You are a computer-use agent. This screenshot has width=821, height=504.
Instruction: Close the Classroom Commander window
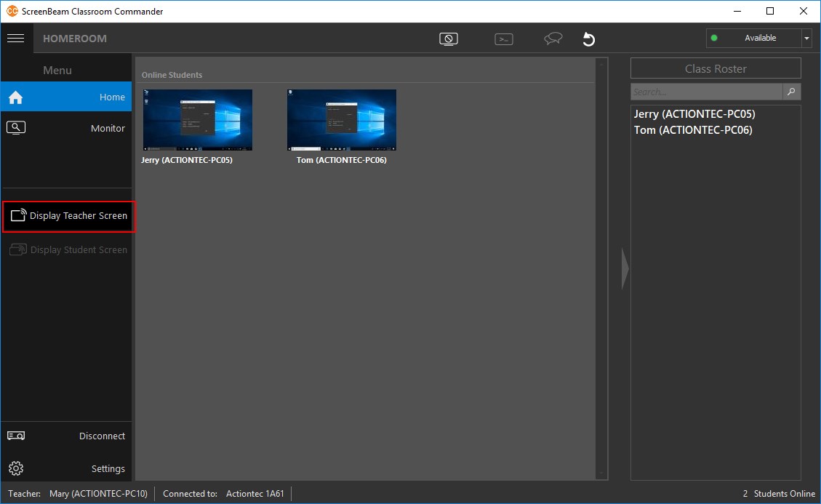804,11
